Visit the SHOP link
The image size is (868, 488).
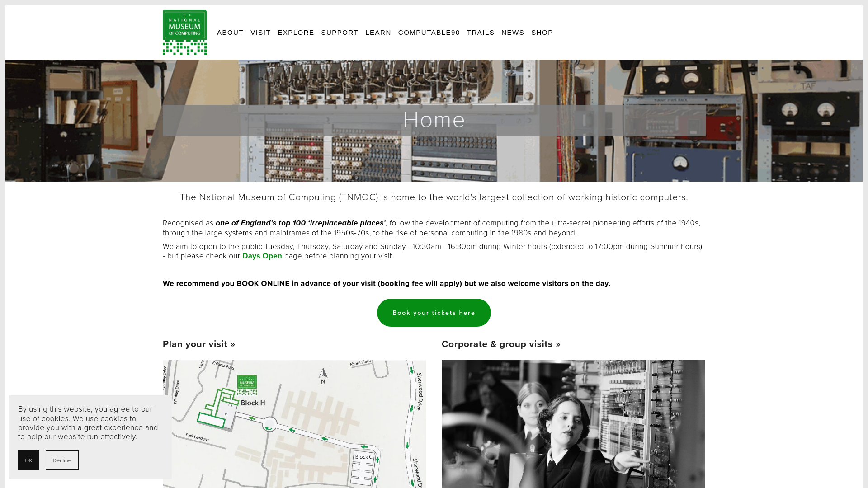tap(542, 33)
